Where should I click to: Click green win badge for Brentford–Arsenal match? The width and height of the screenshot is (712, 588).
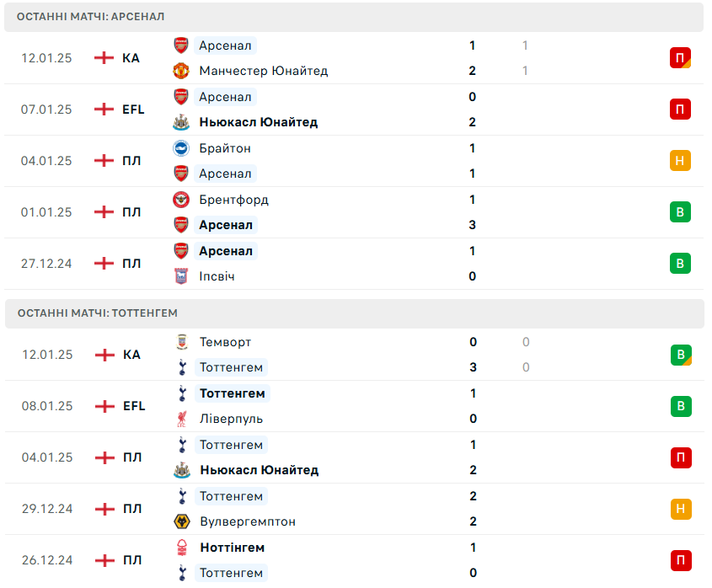click(680, 212)
